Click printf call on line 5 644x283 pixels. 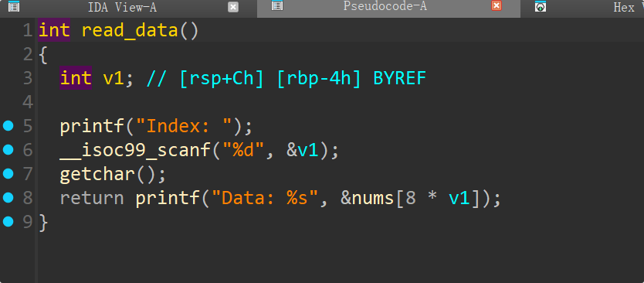(92, 126)
